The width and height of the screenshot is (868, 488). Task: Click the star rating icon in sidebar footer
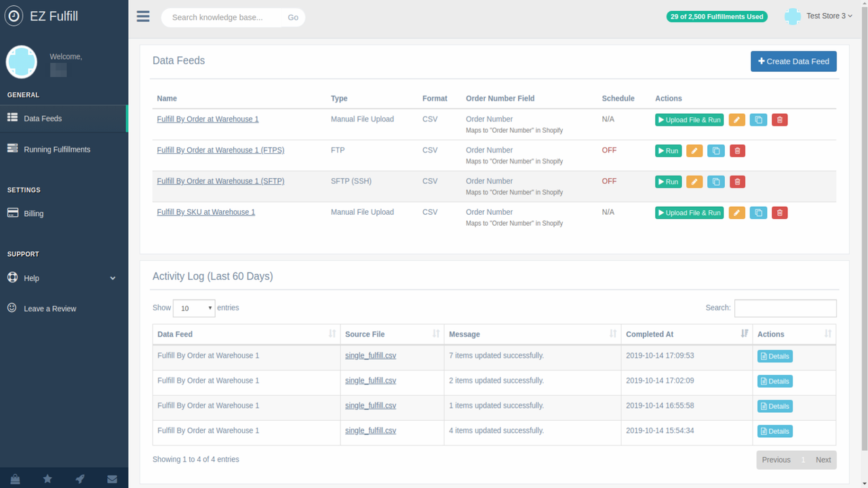tap(47, 479)
